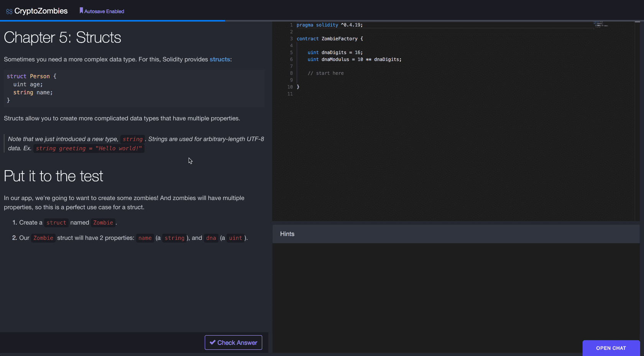Open the CryptoZombies home title text
644x356 pixels.
pyautogui.click(x=41, y=11)
